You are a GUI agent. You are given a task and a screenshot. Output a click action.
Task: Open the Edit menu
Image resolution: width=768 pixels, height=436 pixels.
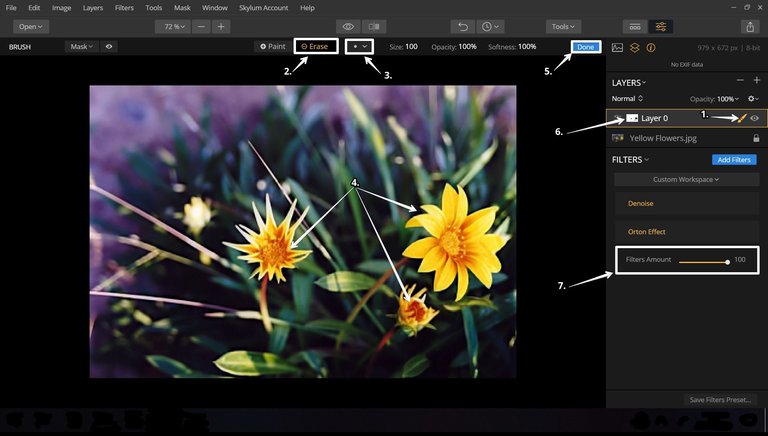[x=34, y=8]
